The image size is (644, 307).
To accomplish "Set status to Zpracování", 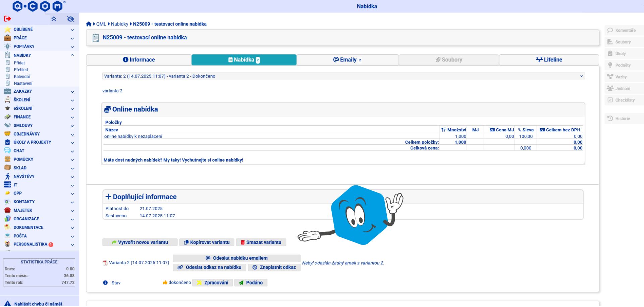I will tap(213, 283).
